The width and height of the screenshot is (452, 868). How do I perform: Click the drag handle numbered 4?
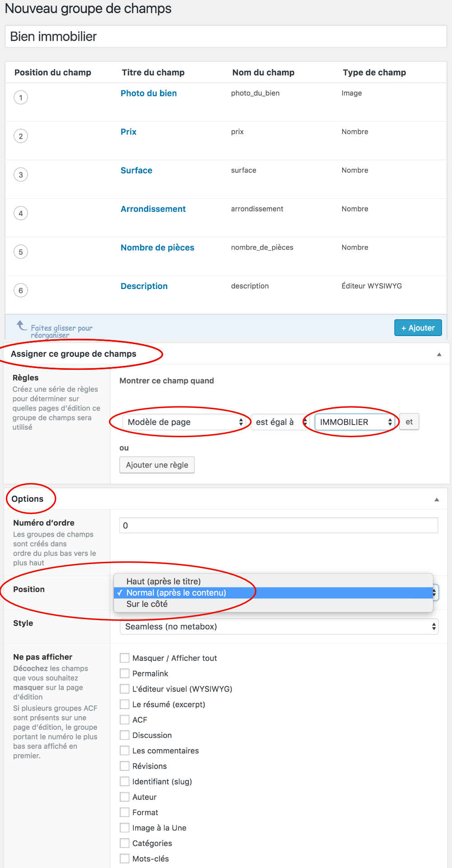coord(20,213)
